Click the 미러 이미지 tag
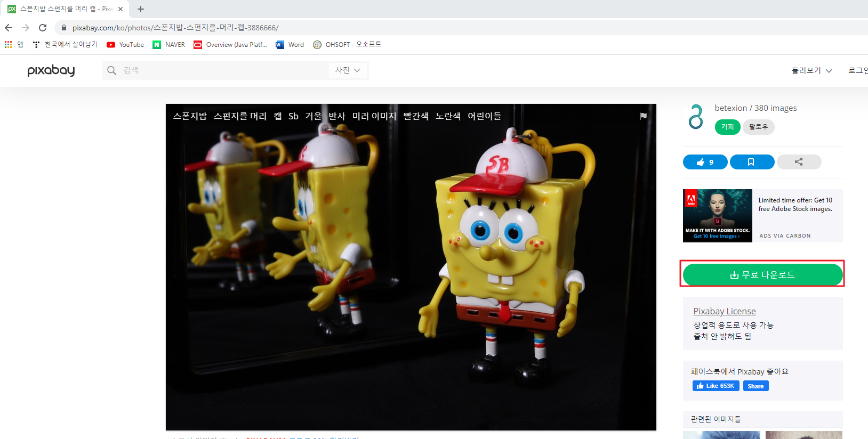This screenshot has height=439, width=868. click(x=374, y=116)
